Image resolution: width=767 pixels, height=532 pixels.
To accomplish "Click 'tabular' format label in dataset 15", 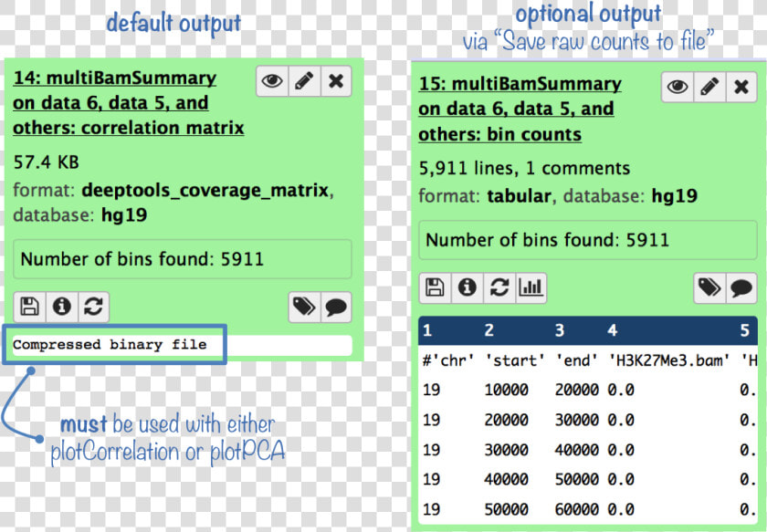I will tap(519, 196).
